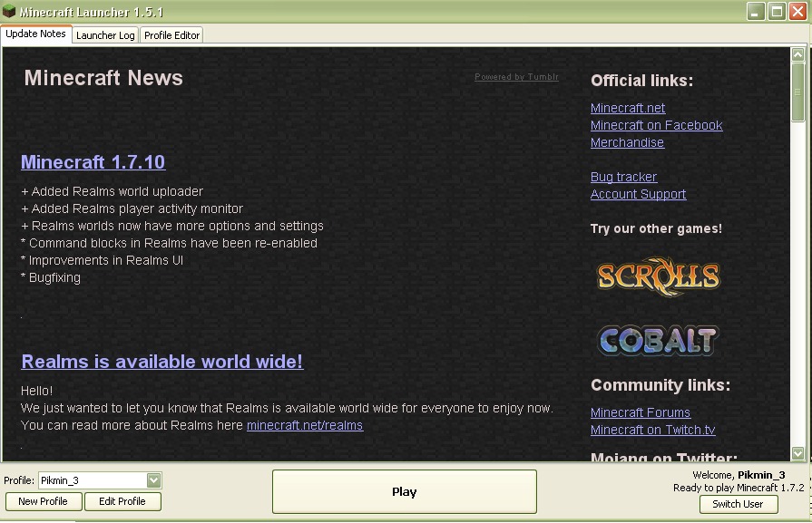Visit the Minecraft on Facebook link

coord(656,125)
